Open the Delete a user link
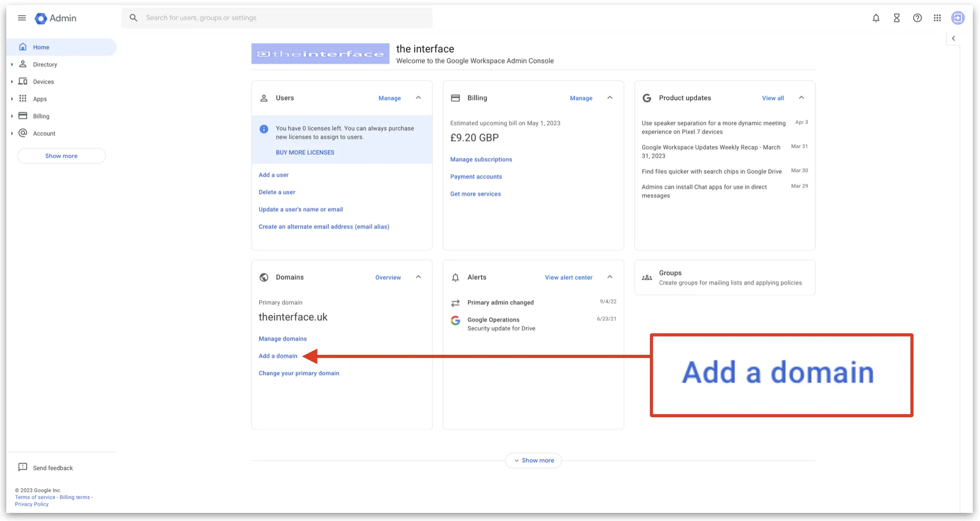 pyautogui.click(x=277, y=192)
